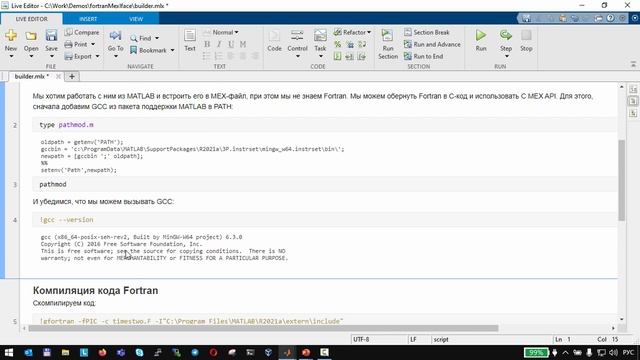Click the Find magnifier button

141,38
